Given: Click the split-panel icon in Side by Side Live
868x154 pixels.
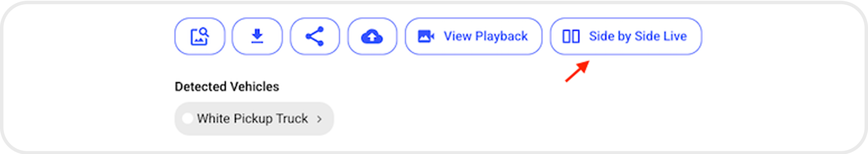Looking at the screenshot, I should (x=571, y=36).
